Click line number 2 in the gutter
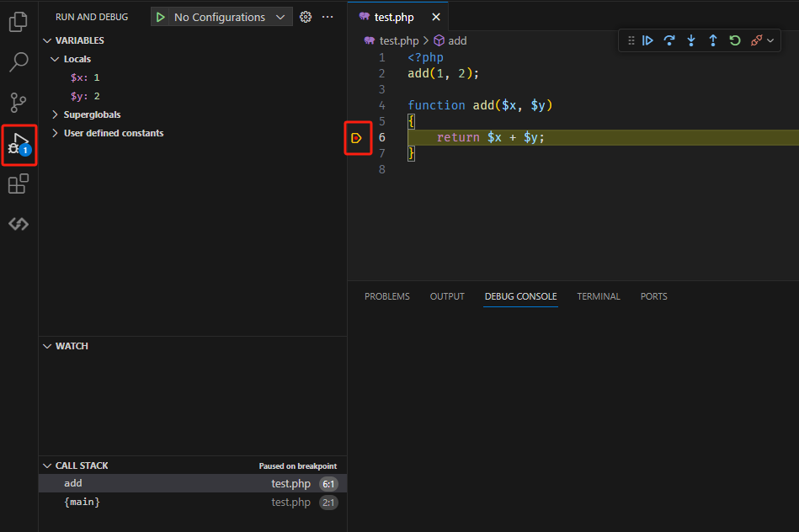Viewport: 799px width, 532px height. (x=381, y=73)
